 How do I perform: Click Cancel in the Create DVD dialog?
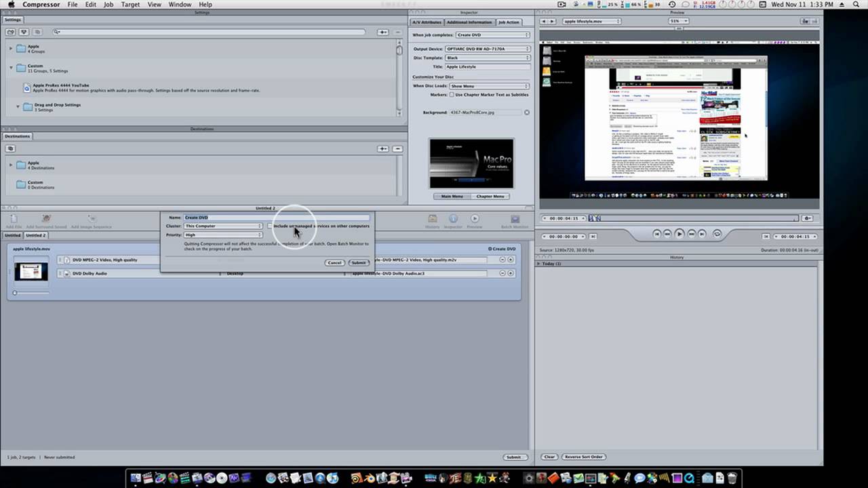point(334,262)
